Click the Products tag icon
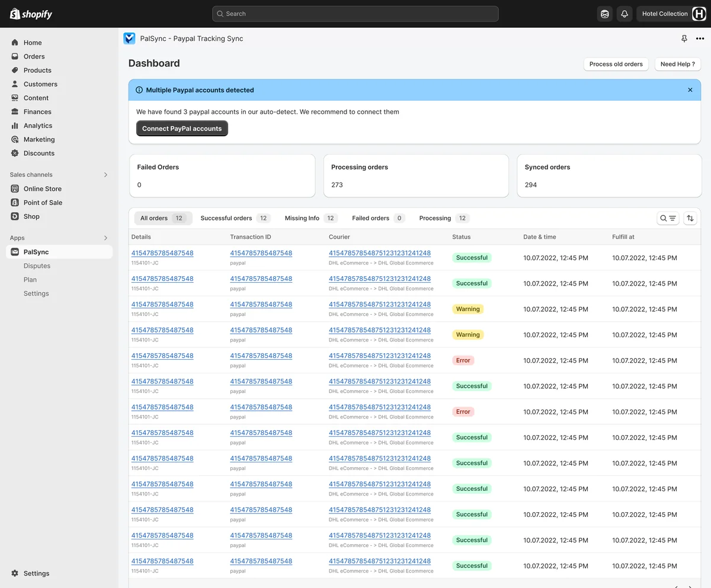The width and height of the screenshot is (711, 588). [x=15, y=70]
